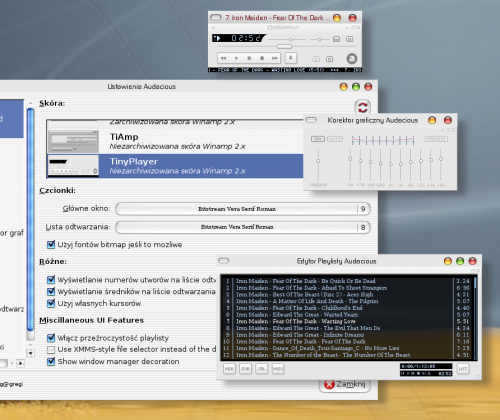Select playlist track 7 Wasting Love
The width and height of the screenshot is (500, 420).
[347, 321]
